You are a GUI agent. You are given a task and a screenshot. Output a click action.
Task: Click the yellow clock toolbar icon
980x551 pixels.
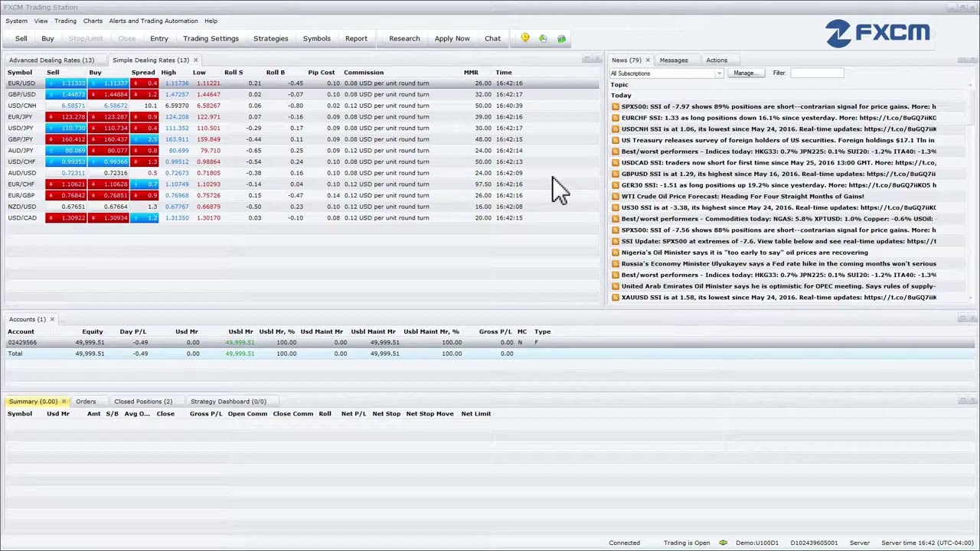pos(525,38)
